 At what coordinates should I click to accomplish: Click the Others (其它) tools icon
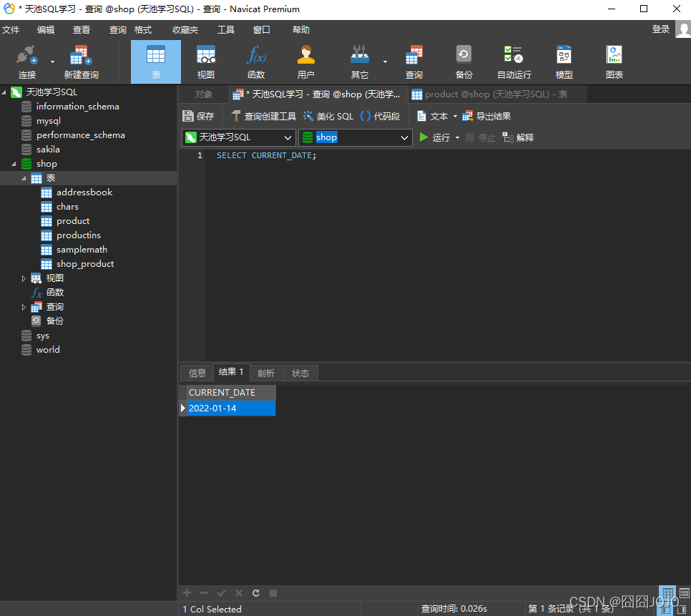pyautogui.click(x=360, y=56)
